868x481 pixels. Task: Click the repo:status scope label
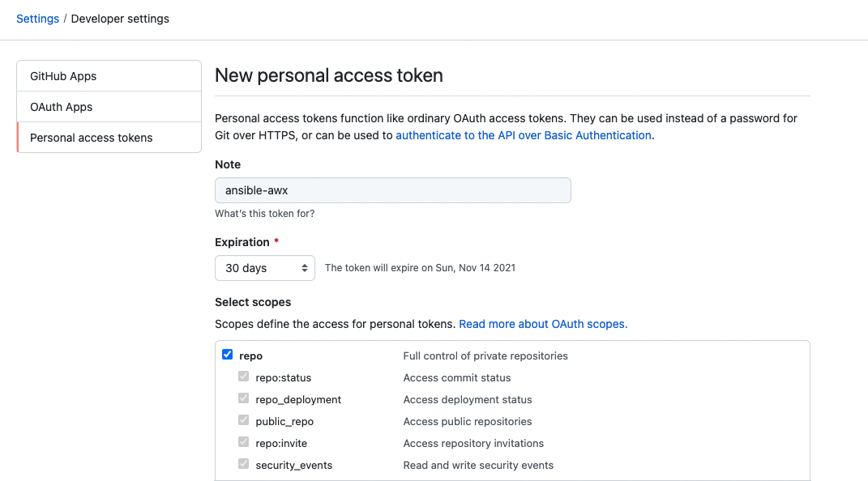[283, 378]
